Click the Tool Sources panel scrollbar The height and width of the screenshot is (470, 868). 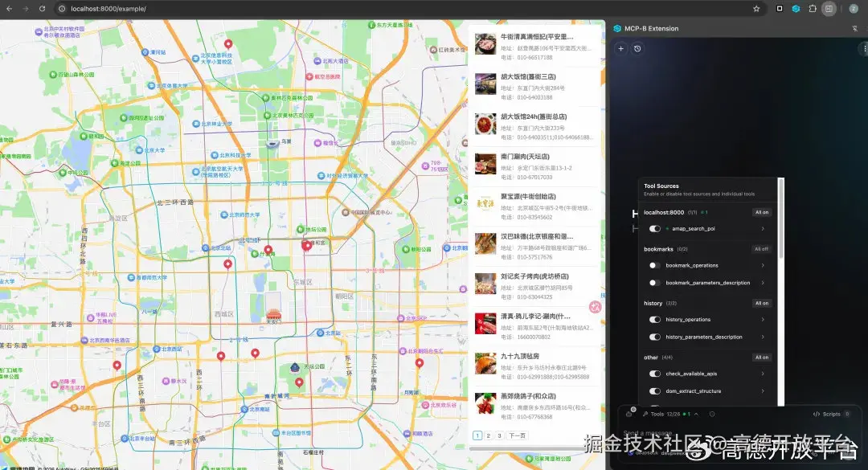click(781, 219)
